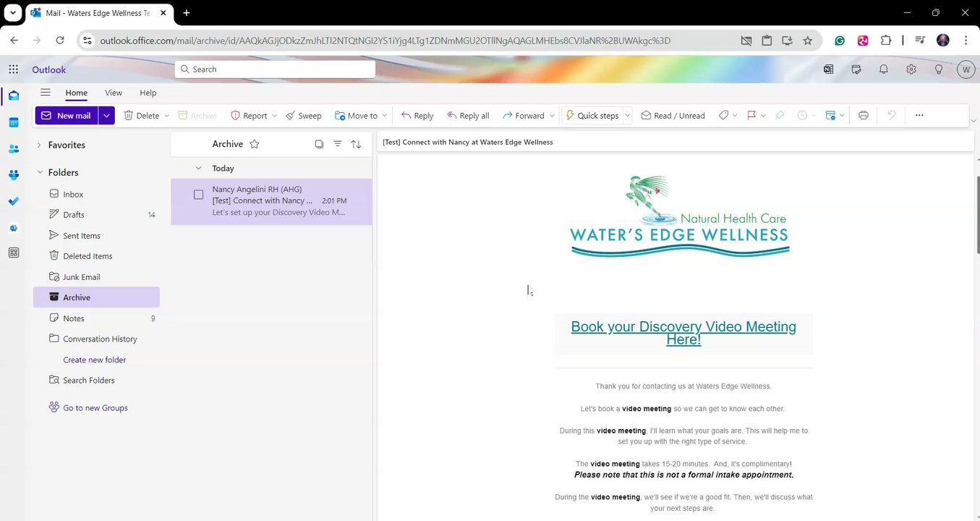Open the rules/calendar-settings dropdown arrow

(x=842, y=116)
